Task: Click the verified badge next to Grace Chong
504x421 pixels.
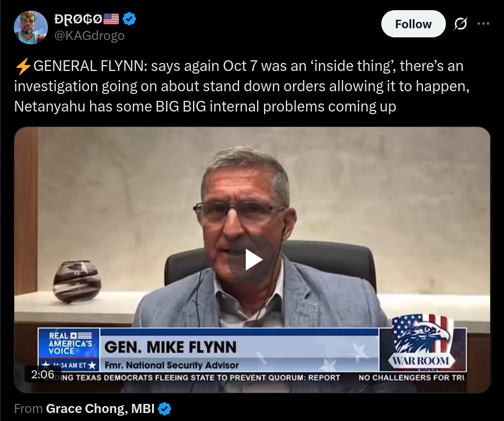Action: 165,408
